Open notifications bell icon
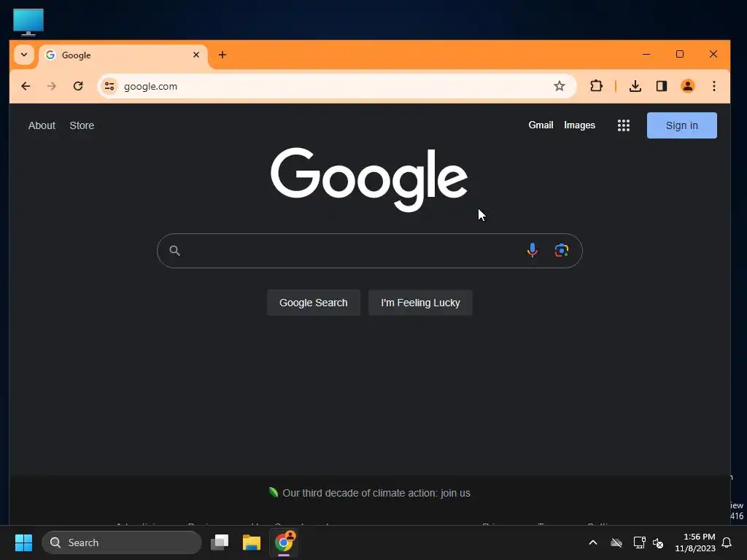The width and height of the screenshot is (747, 560). (x=727, y=542)
